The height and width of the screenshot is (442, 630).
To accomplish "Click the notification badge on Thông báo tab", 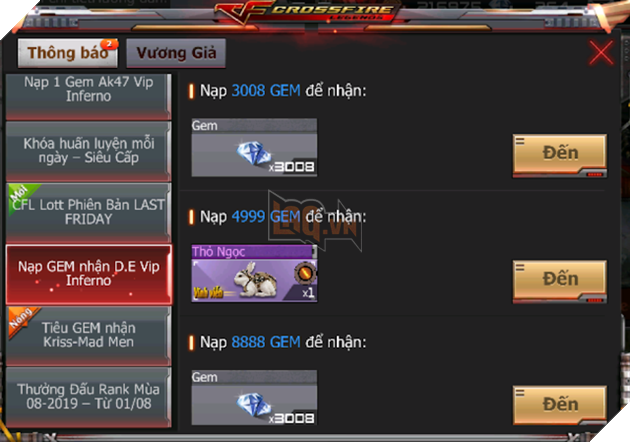I will coord(109,44).
